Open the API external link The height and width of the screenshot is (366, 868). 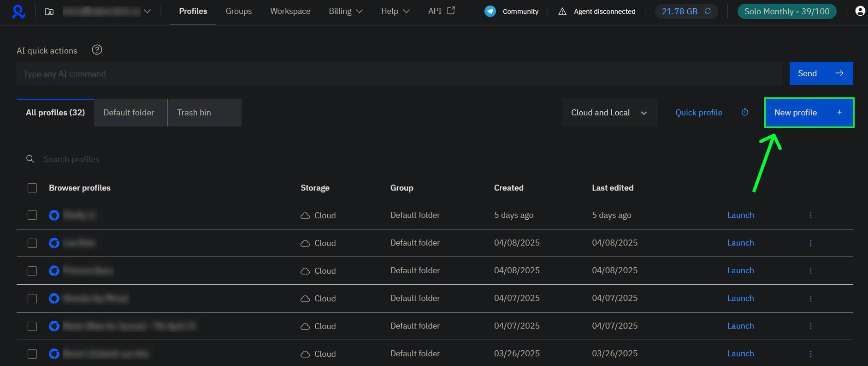click(442, 11)
